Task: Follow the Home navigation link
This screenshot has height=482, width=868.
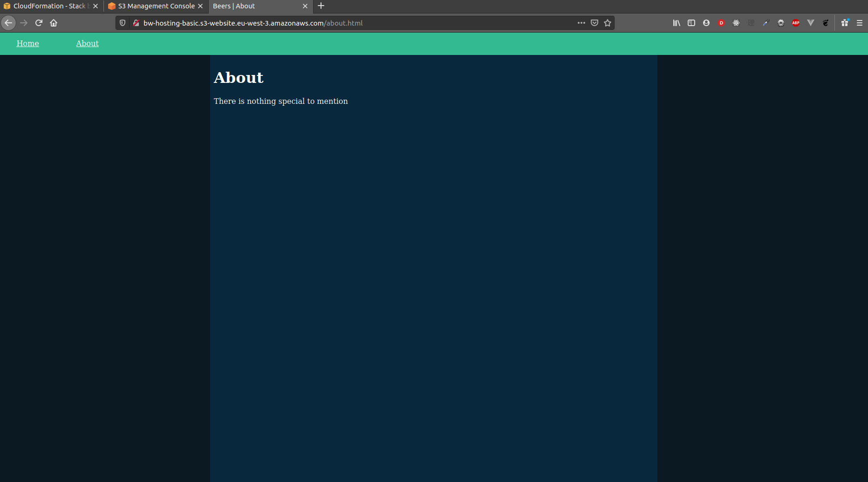Action: coord(27,43)
